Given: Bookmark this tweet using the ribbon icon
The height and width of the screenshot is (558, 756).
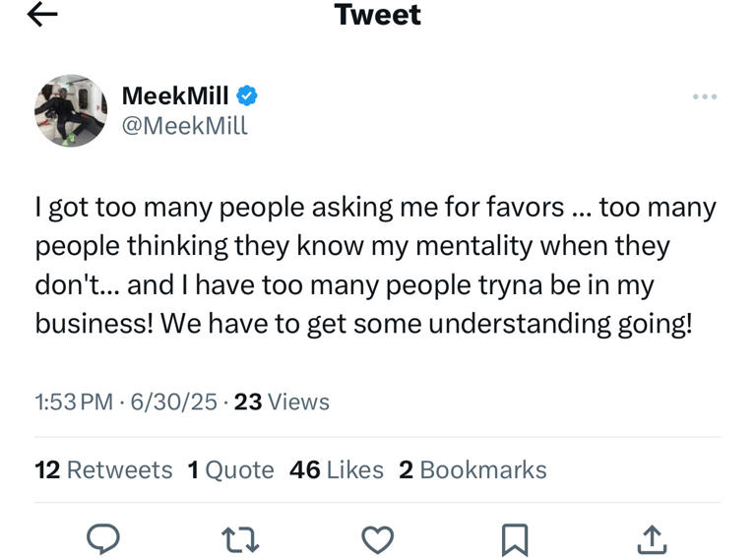Looking at the screenshot, I should coord(515,538).
